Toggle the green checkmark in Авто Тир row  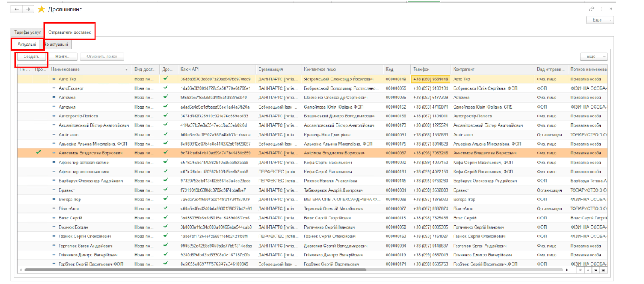[165, 79]
